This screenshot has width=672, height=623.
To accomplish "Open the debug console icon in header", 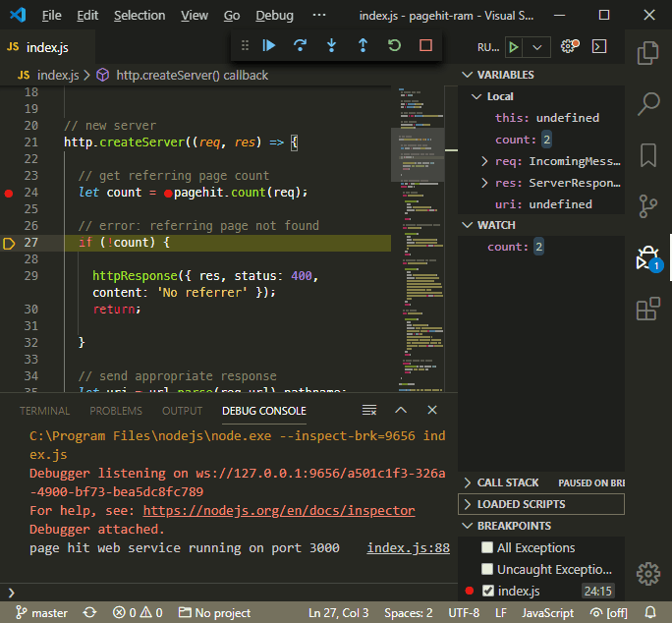I will [599, 46].
